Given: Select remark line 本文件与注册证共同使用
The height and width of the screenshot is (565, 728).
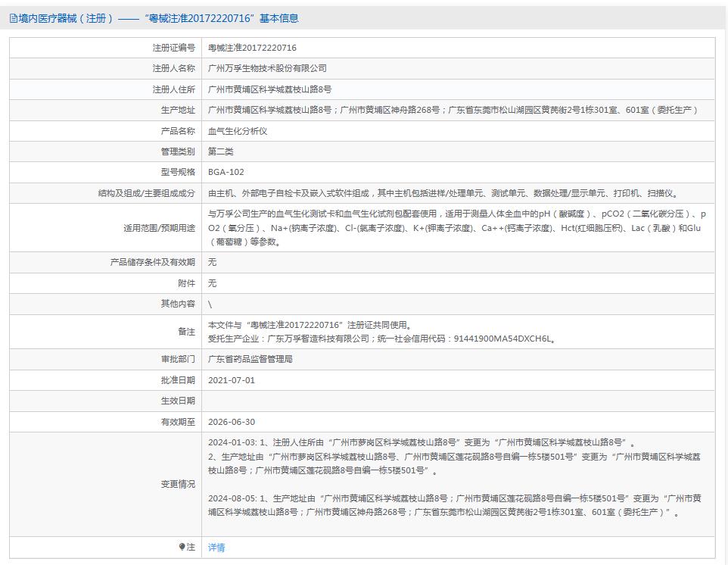Looking at the screenshot, I should pyautogui.click(x=310, y=325).
